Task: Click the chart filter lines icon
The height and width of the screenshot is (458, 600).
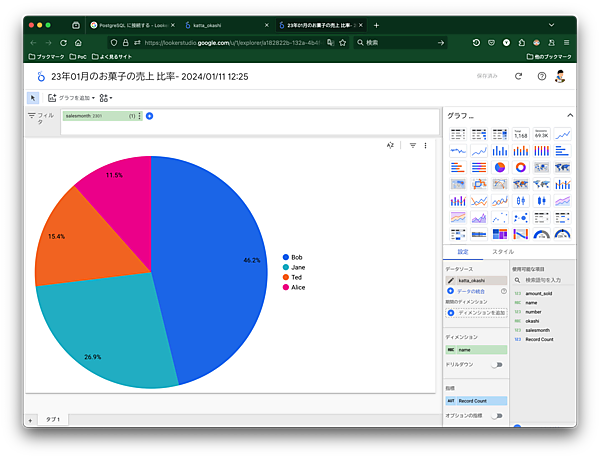Action: (412, 145)
